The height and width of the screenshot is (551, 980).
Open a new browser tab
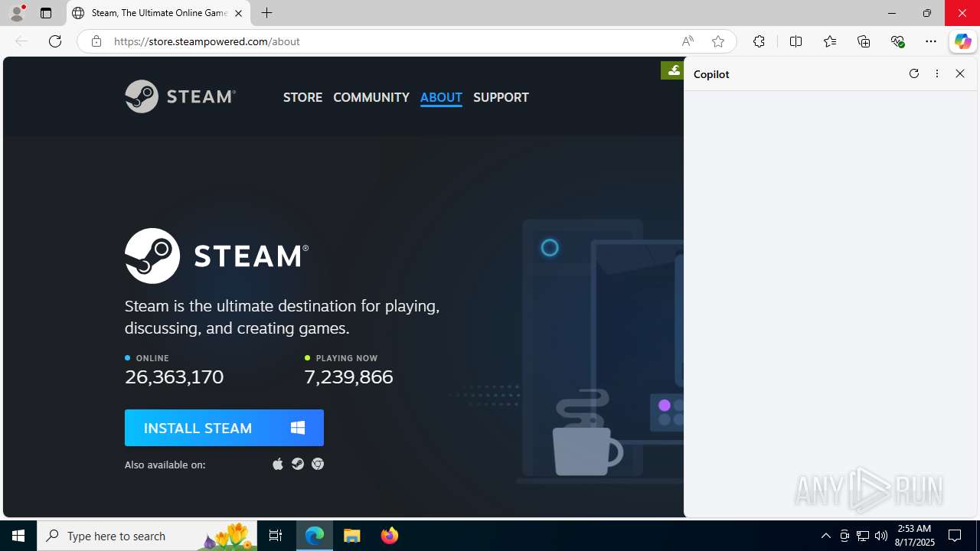[x=266, y=13]
